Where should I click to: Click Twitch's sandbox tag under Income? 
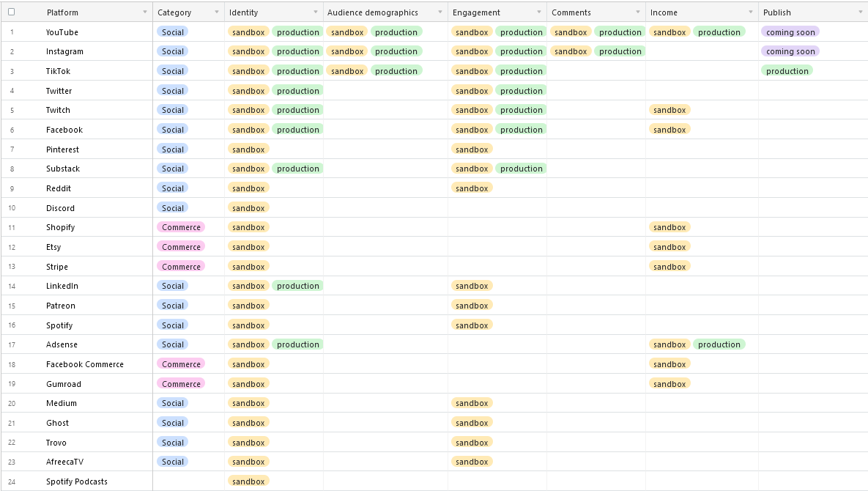coord(669,110)
